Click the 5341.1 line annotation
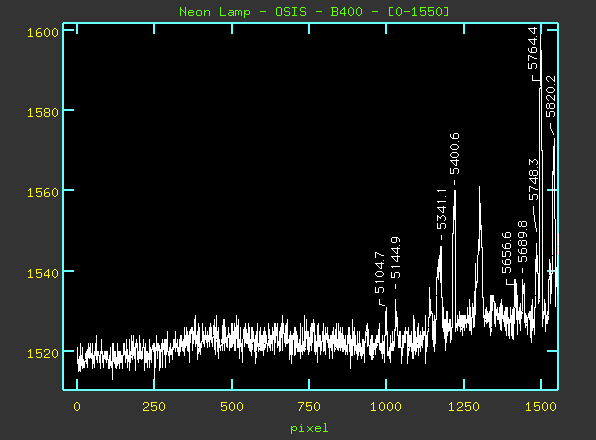Image resolution: width=596 pixels, height=440 pixels. point(441,209)
